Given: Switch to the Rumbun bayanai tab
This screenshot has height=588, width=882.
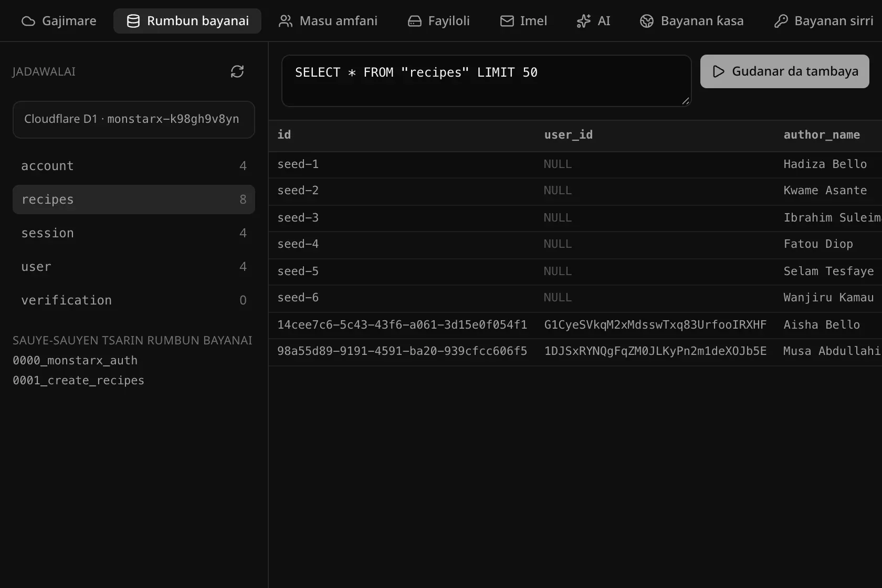Looking at the screenshot, I should click(187, 21).
